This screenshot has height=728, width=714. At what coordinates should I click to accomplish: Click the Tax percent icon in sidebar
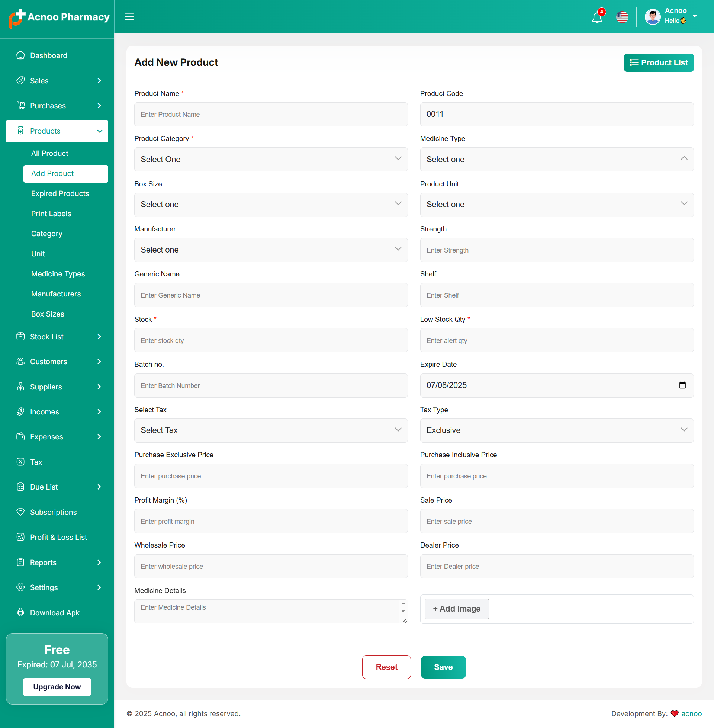[20, 462]
